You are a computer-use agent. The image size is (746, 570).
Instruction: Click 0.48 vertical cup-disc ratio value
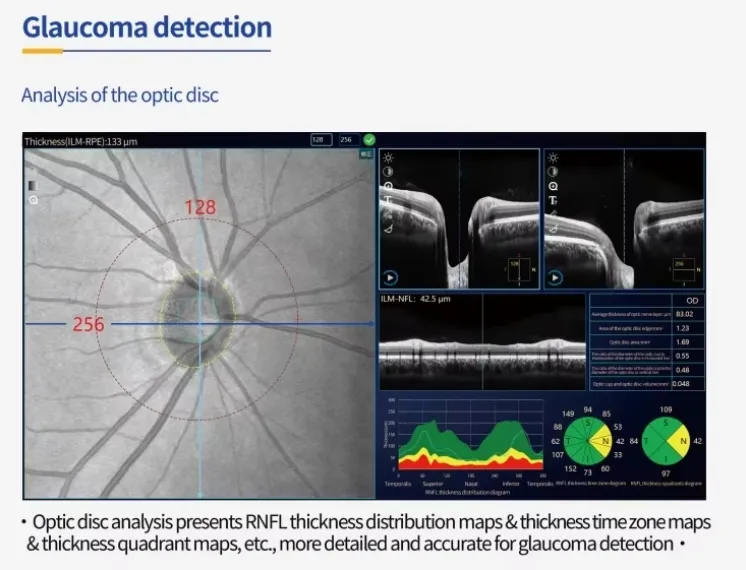tap(682, 370)
